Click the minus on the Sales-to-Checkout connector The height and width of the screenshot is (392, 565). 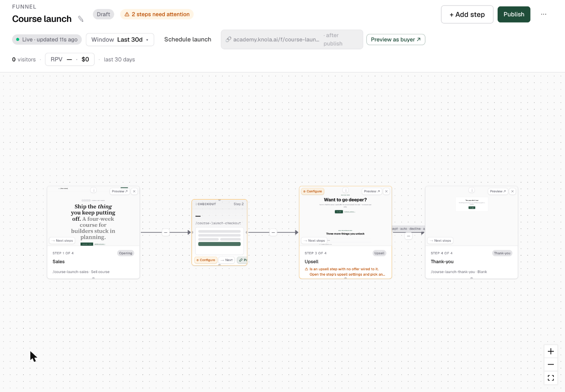pos(166,233)
